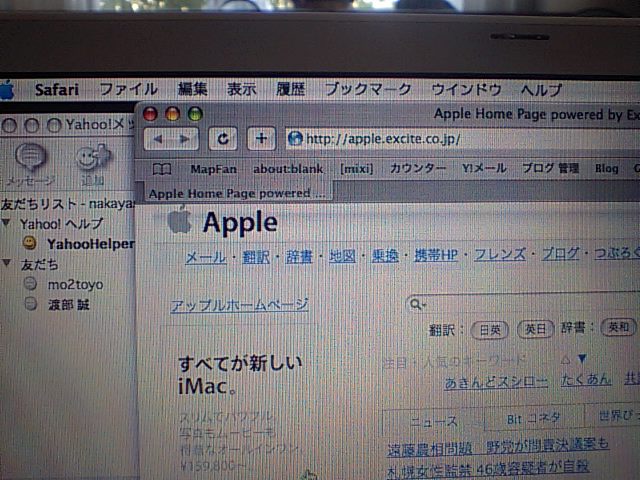
Task: Show all bookmarks with book icon
Action: pos(162,169)
